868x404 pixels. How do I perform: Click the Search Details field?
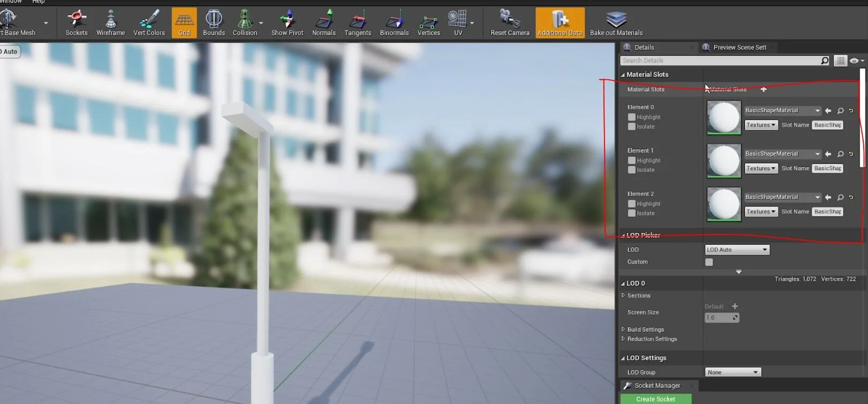tap(720, 60)
